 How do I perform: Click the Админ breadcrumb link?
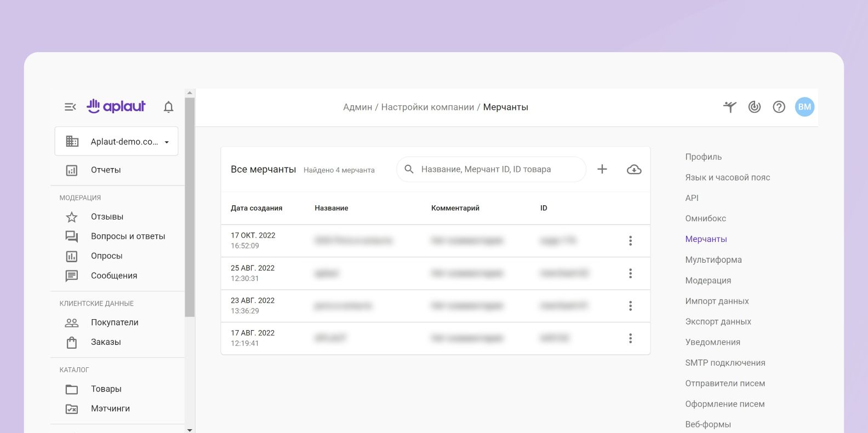(x=357, y=107)
